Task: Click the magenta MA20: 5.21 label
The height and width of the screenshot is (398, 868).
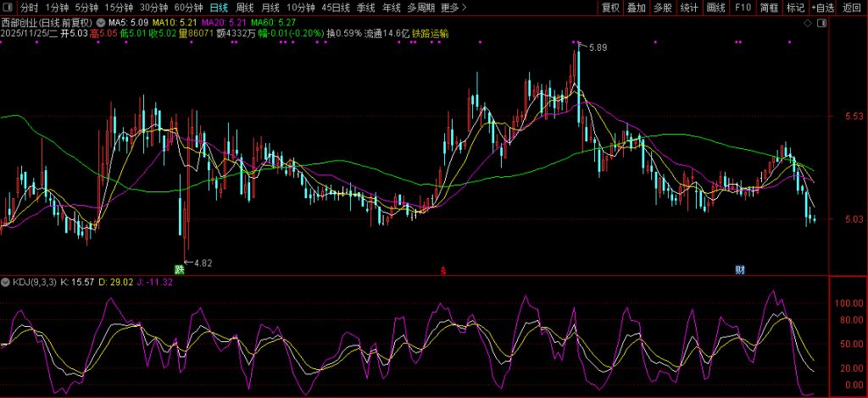Action: coord(224,23)
